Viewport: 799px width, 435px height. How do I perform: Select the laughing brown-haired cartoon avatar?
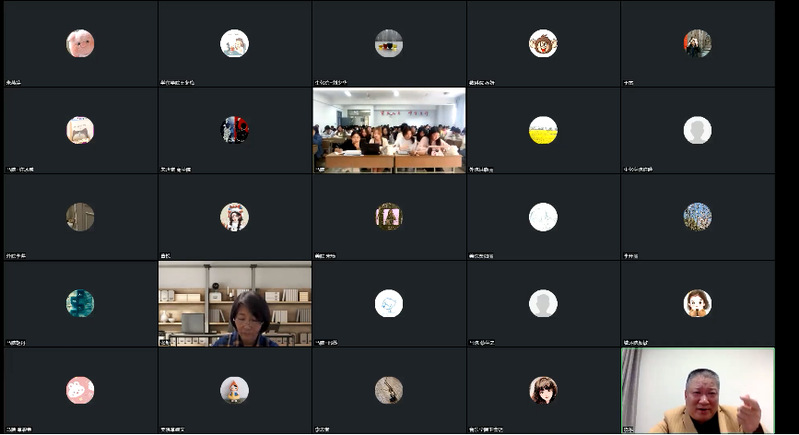click(x=543, y=43)
